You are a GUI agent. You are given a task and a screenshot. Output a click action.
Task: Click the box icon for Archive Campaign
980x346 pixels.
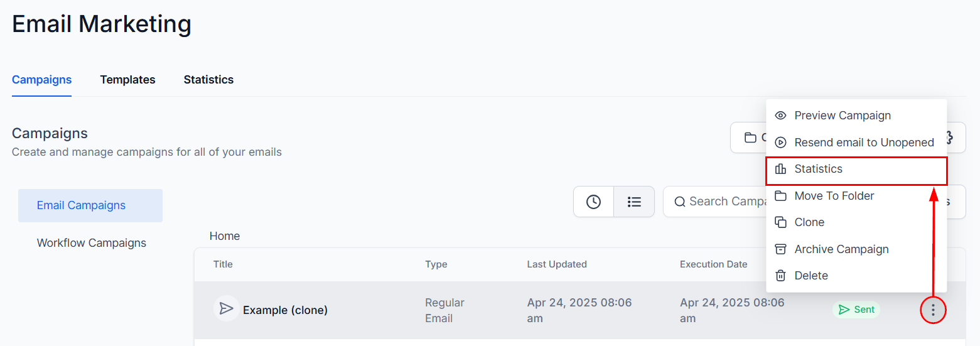(x=780, y=249)
